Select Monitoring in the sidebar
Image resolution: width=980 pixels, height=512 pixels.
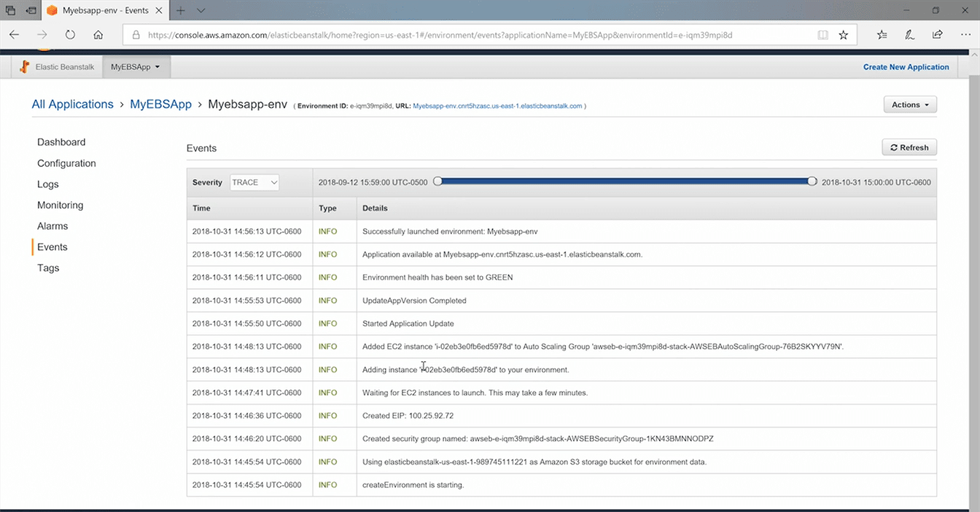60,206
